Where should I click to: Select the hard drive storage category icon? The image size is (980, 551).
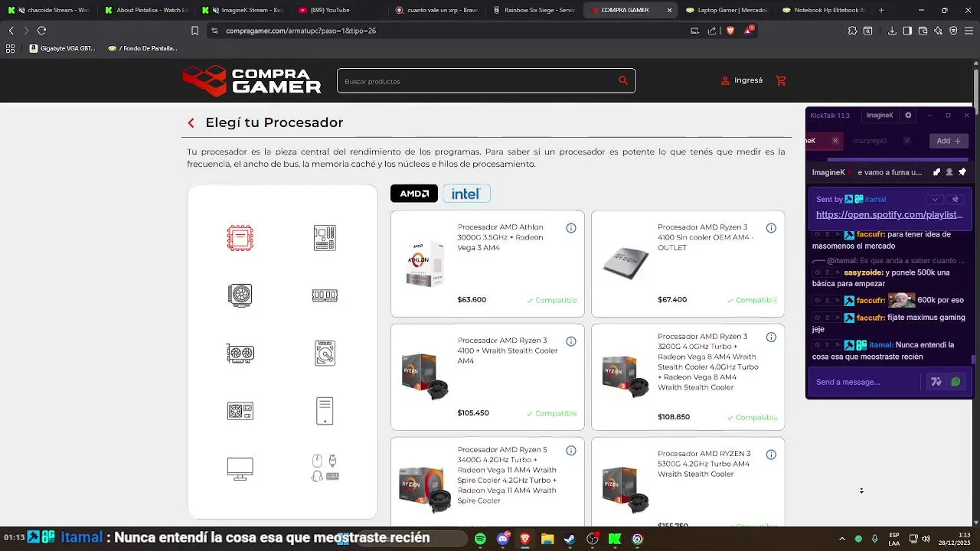tap(325, 353)
